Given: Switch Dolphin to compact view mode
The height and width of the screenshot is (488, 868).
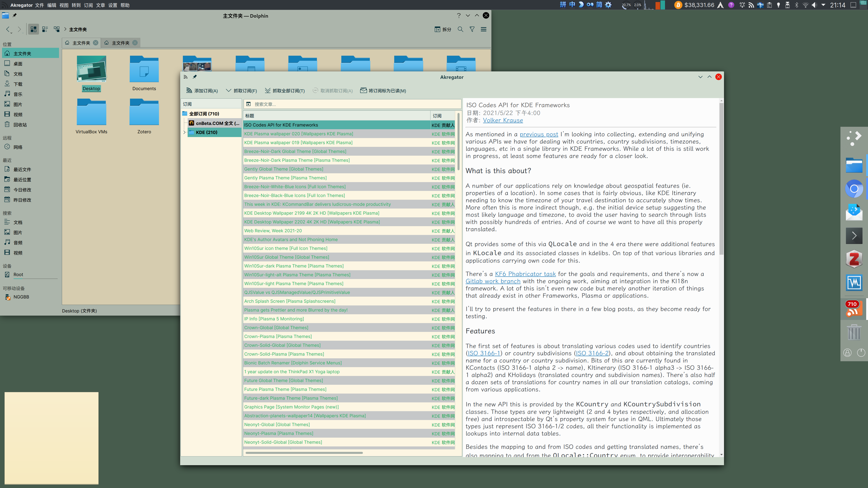Looking at the screenshot, I should (45, 29).
